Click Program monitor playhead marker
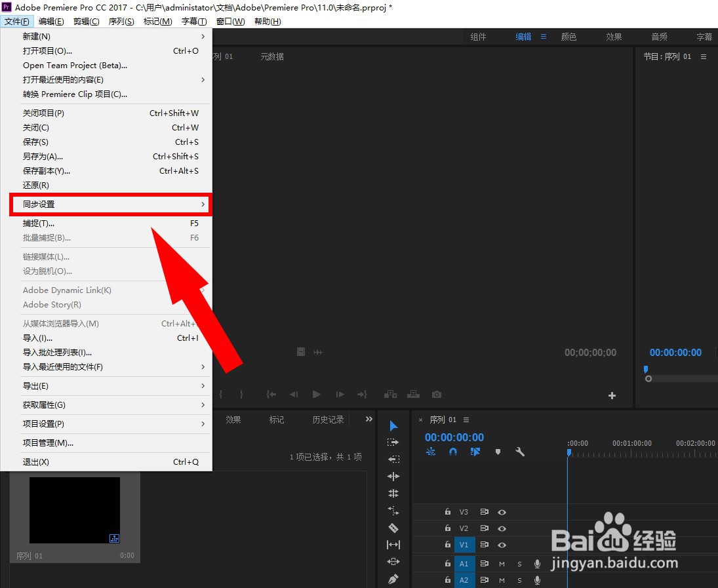The width and height of the screenshot is (718, 588). 646,369
